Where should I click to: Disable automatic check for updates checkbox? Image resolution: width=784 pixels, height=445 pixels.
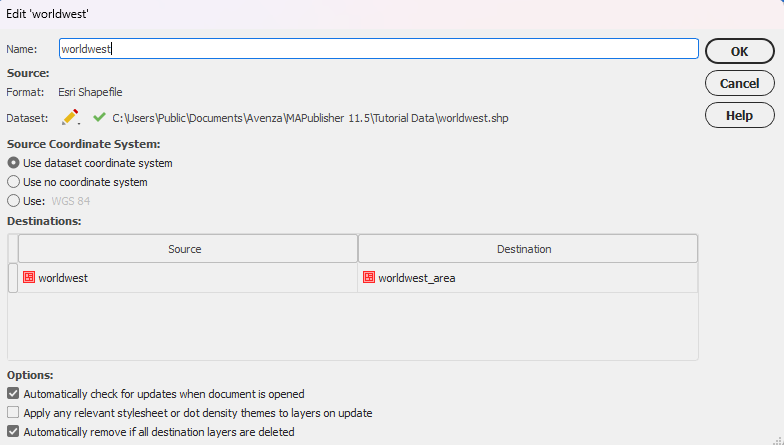(x=13, y=394)
